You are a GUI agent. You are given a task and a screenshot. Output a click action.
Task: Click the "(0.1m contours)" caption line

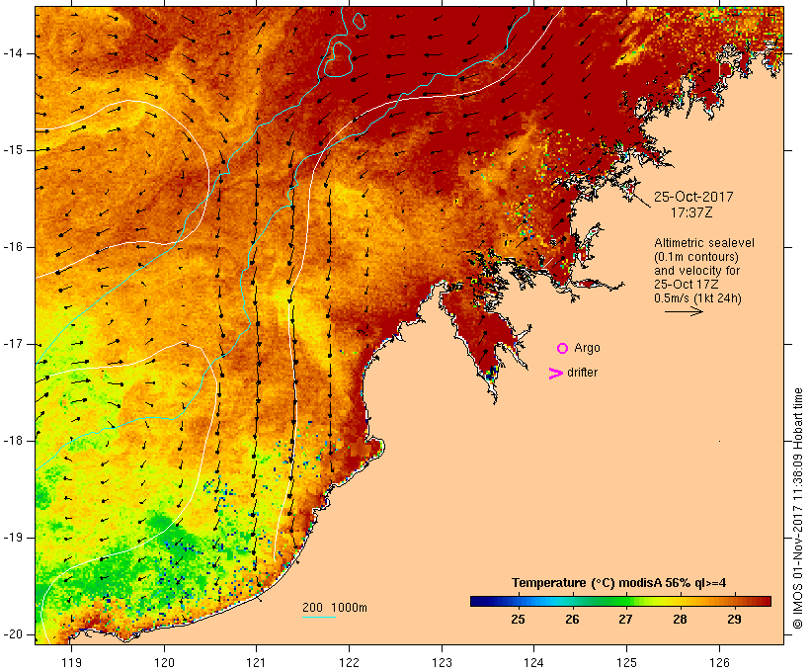tap(696, 257)
